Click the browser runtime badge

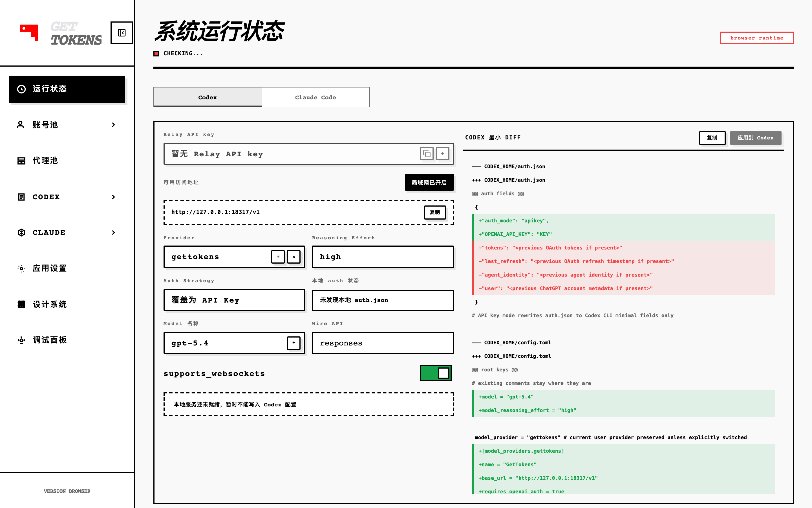click(757, 38)
